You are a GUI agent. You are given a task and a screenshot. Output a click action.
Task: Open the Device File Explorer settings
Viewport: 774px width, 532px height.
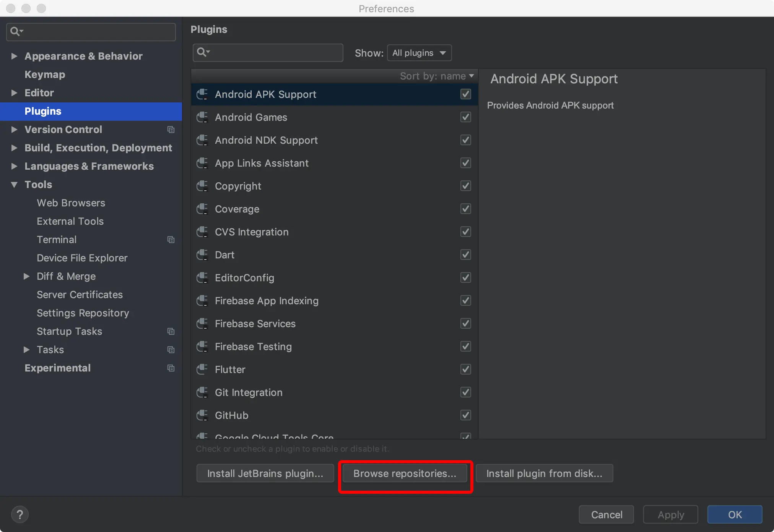82,258
